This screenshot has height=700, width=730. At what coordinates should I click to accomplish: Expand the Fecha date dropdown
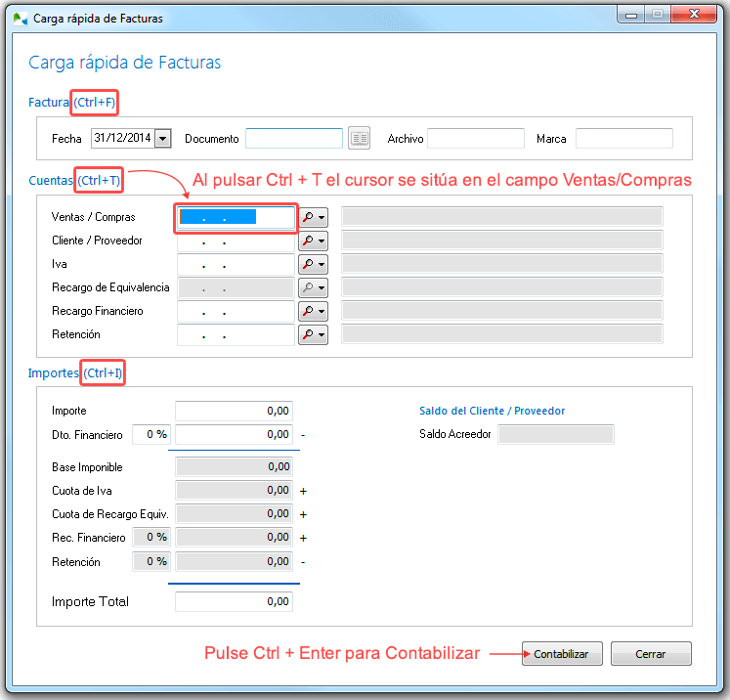coord(162,139)
